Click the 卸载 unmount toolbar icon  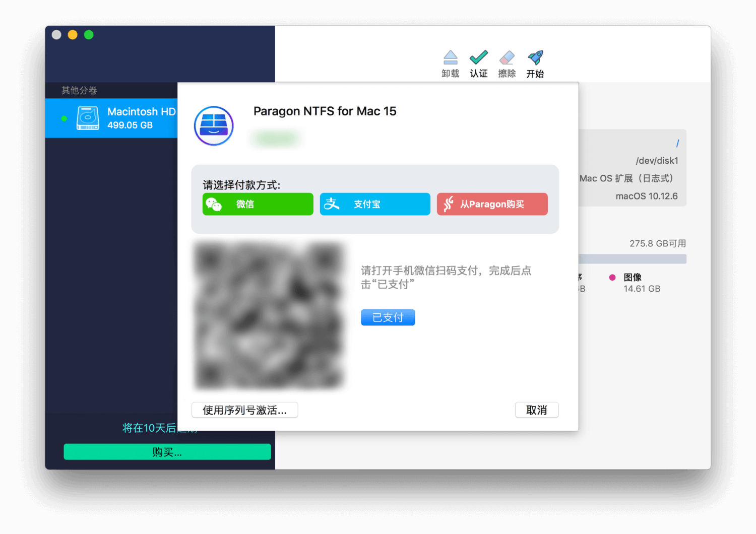coord(450,57)
